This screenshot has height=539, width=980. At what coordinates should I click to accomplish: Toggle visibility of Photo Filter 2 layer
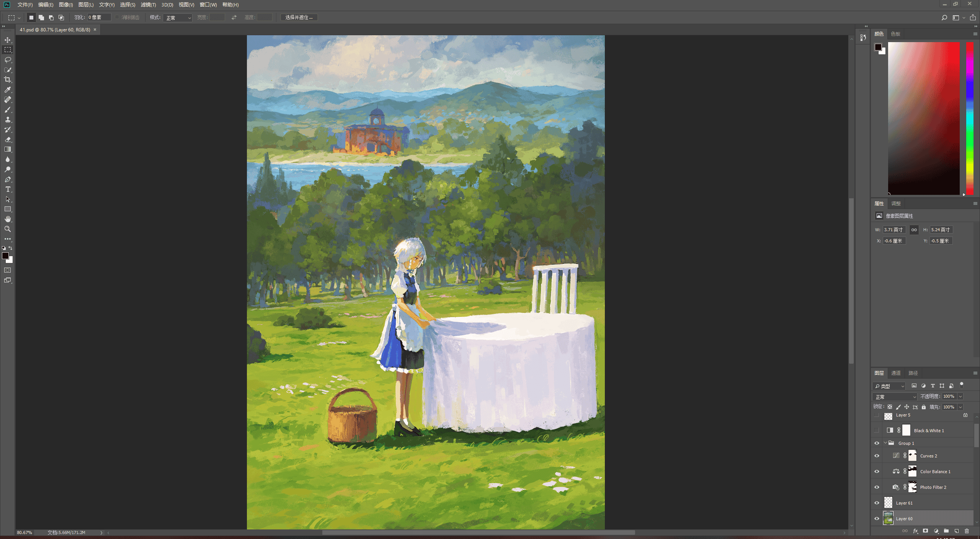tap(877, 487)
